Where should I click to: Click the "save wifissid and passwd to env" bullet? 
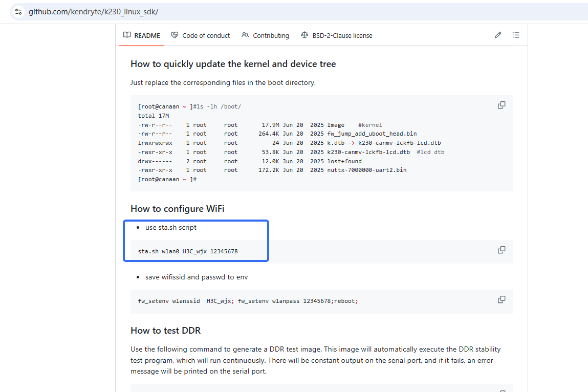pyautogui.click(x=197, y=277)
